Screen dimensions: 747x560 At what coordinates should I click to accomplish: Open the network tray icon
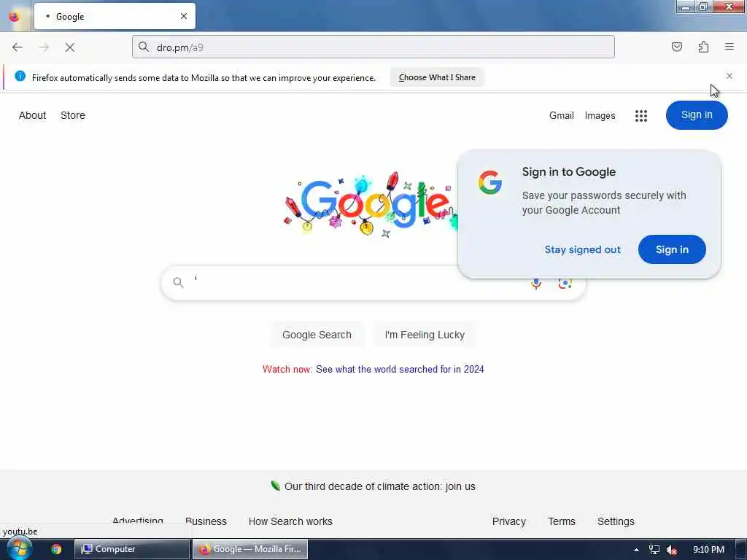click(654, 550)
